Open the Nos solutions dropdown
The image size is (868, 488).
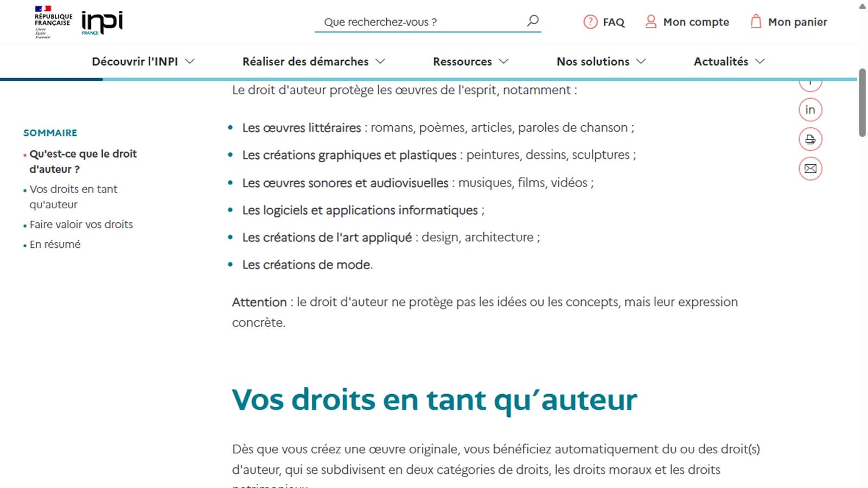pyautogui.click(x=601, y=62)
